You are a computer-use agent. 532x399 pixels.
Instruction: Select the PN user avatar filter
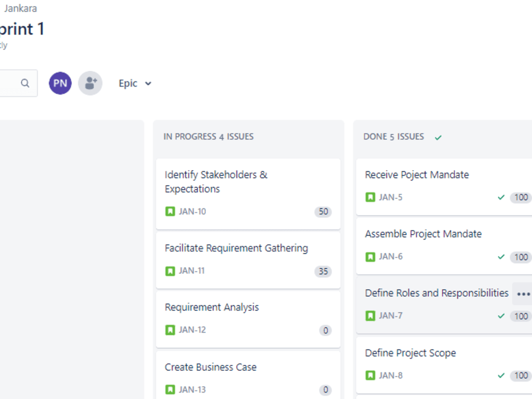coord(60,83)
